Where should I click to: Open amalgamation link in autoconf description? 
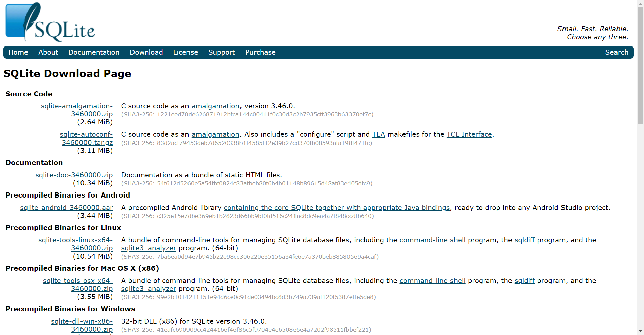click(215, 134)
